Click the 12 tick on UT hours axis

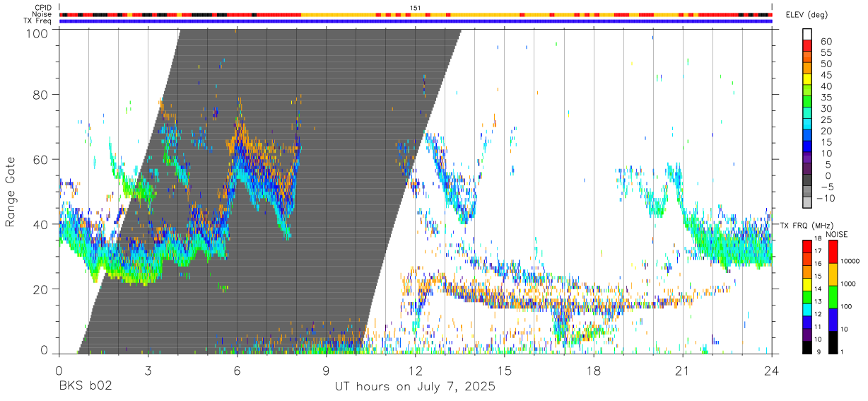pyautogui.click(x=415, y=370)
